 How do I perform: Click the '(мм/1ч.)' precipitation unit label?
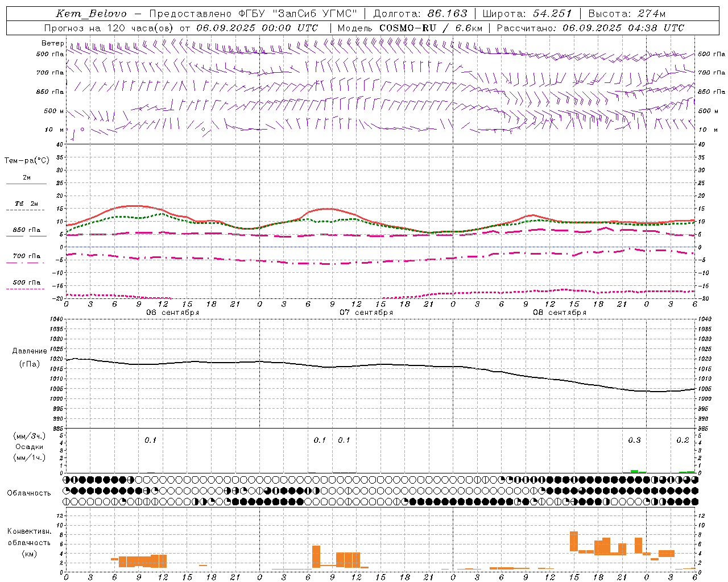point(30,458)
